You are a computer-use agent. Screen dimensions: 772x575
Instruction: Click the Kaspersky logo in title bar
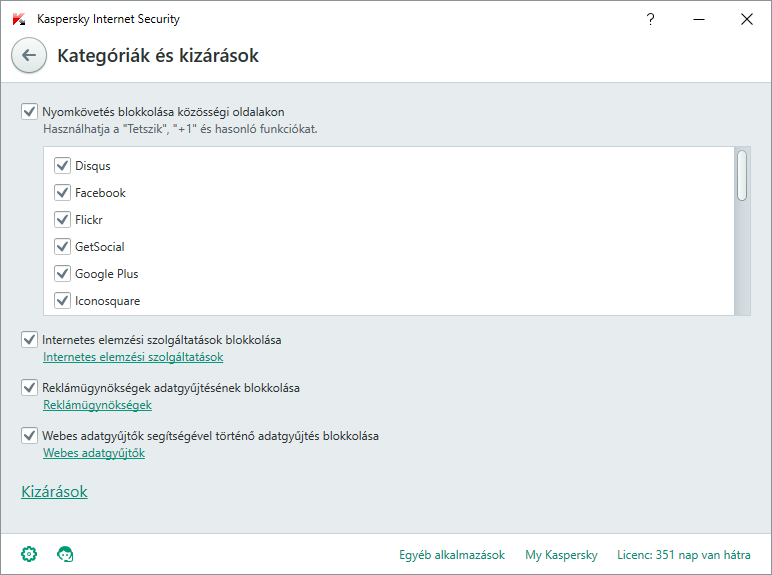pyautogui.click(x=19, y=19)
